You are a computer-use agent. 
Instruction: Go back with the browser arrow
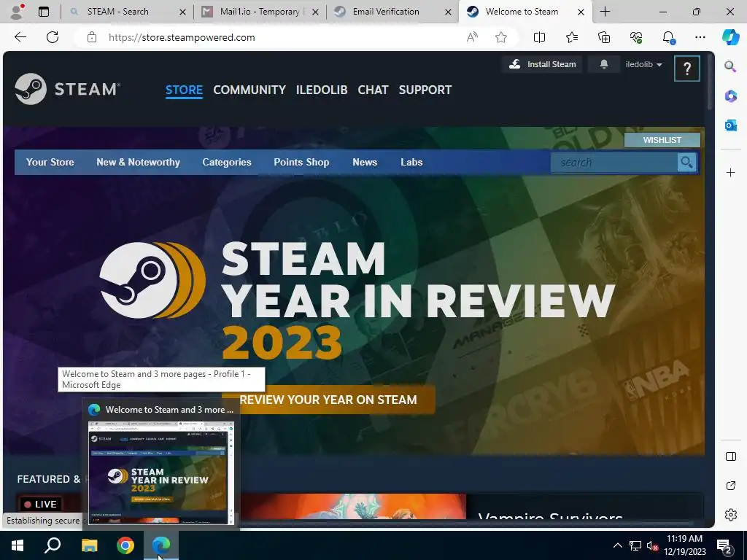(20, 37)
